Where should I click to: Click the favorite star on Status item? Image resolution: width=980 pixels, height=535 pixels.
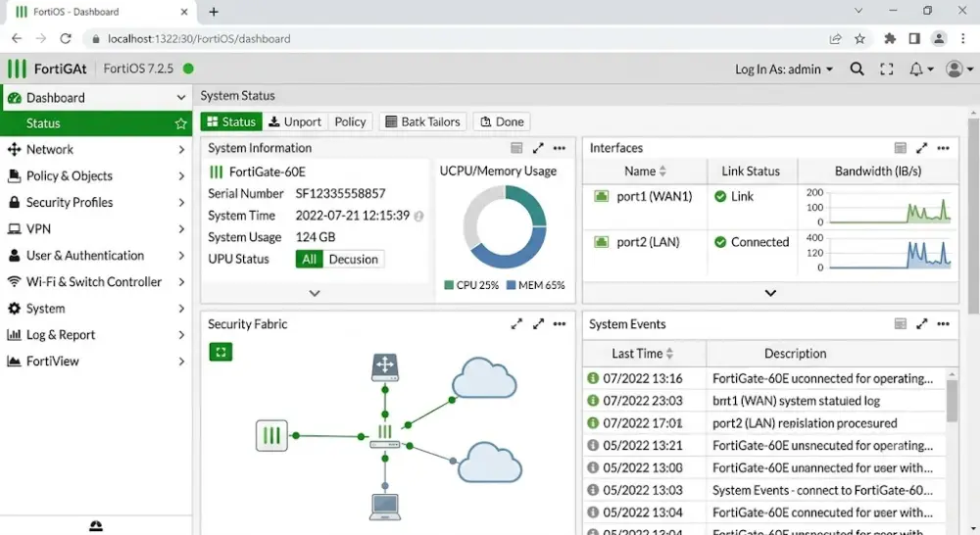[180, 123]
